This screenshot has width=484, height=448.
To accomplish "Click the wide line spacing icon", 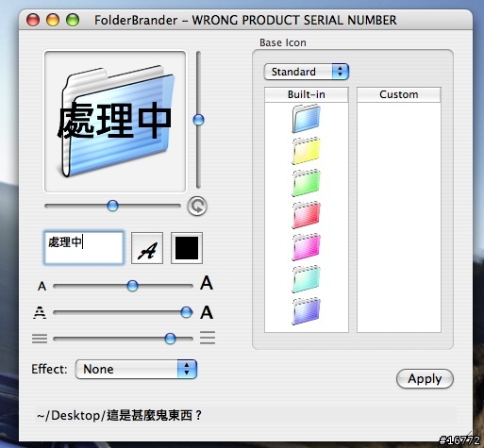I will pyautogui.click(x=208, y=338).
